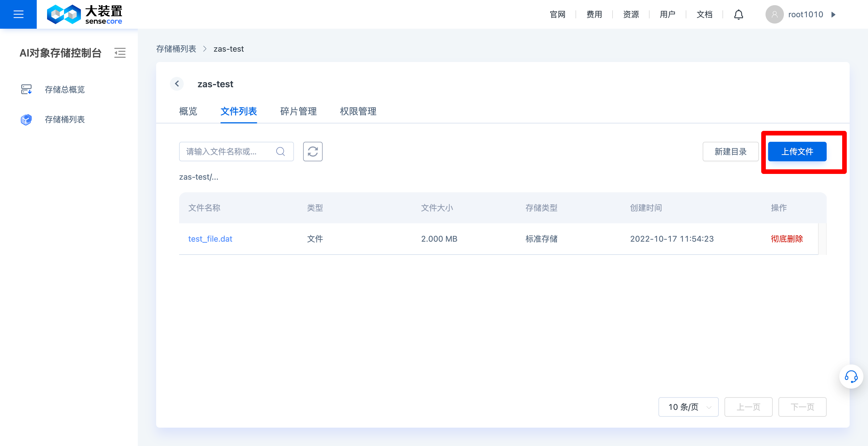Screen dimensions: 868x446
Task: Switch to the 权限管理 tab
Action: click(x=358, y=111)
